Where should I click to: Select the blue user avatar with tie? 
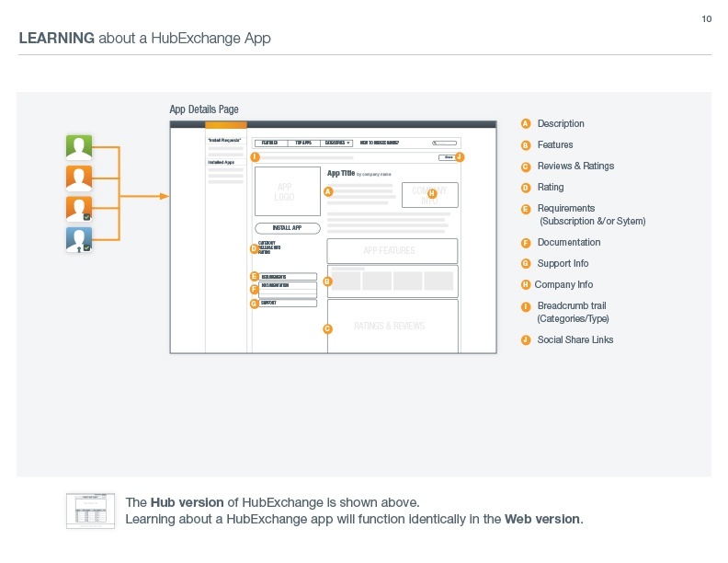[79, 240]
